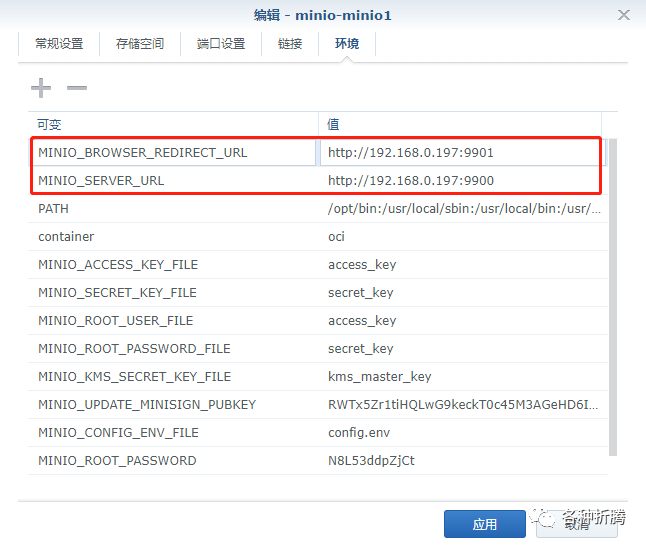Switch to the 存储空间 tab

[140, 43]
